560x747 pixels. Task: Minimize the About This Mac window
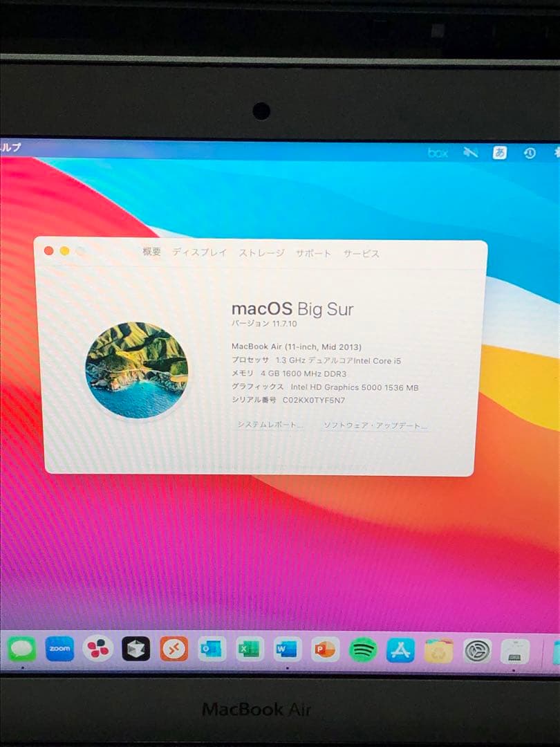pos(65,251)
